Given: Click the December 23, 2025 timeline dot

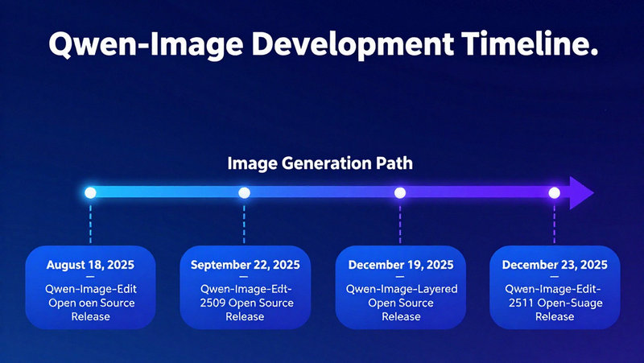Looking at the screenshot, I should [x=555, y=192].
